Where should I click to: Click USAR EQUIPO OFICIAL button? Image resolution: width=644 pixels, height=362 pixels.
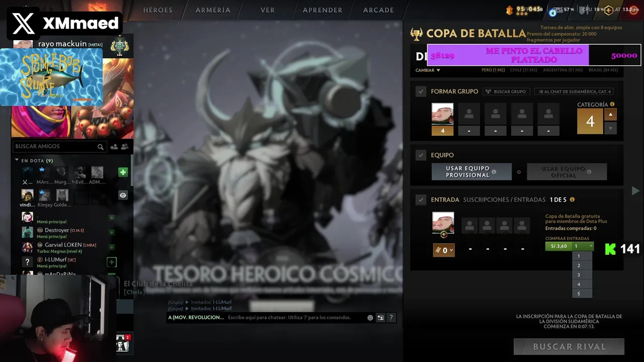click(x=567, y=171)
